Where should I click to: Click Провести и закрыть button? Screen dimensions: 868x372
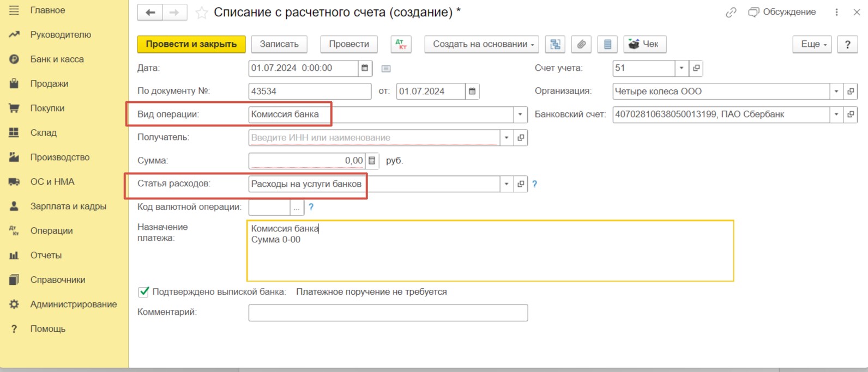click(x=191, y=44)
